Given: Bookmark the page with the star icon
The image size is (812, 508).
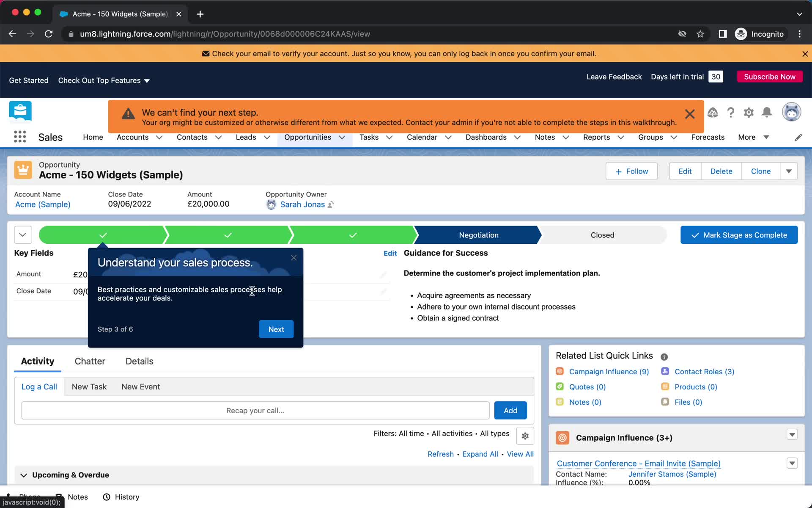Looking at the screenshot, I should tap(700, 34).
